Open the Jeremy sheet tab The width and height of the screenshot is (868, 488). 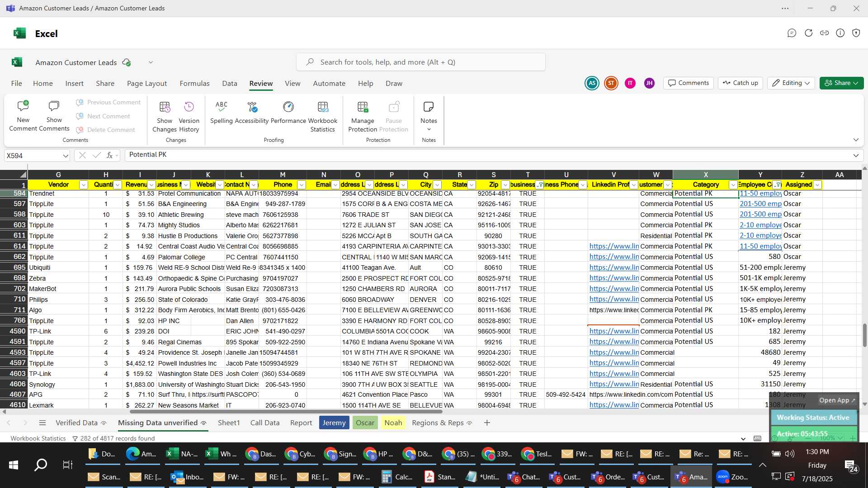pos(334,423)
